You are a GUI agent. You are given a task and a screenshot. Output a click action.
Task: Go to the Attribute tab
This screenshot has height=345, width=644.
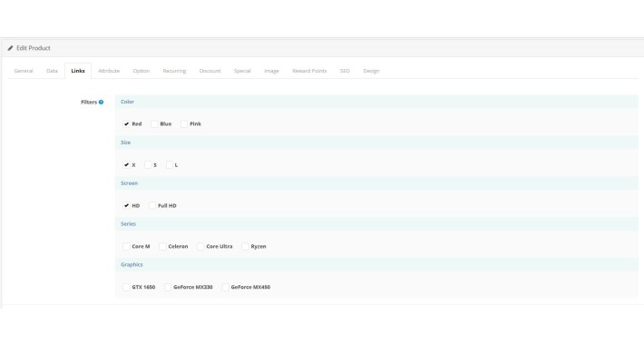[x=109, y=71]
